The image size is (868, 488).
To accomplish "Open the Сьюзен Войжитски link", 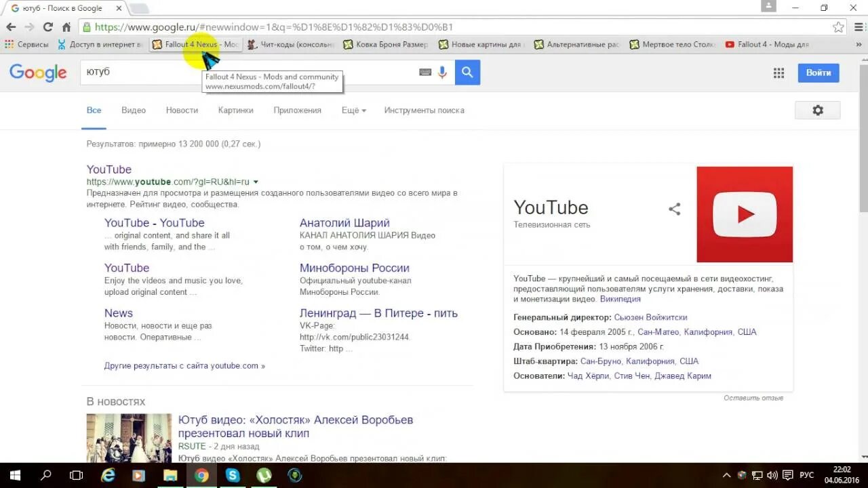I will click(650, 317).
